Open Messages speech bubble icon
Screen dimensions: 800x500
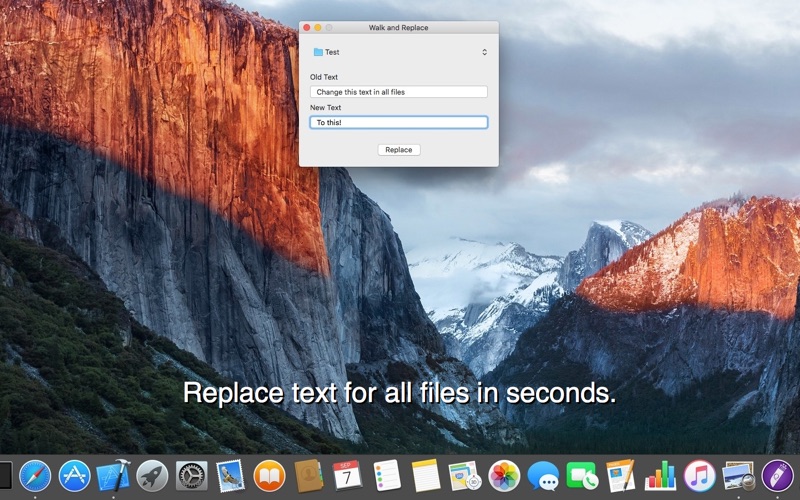tap(543, 476)
